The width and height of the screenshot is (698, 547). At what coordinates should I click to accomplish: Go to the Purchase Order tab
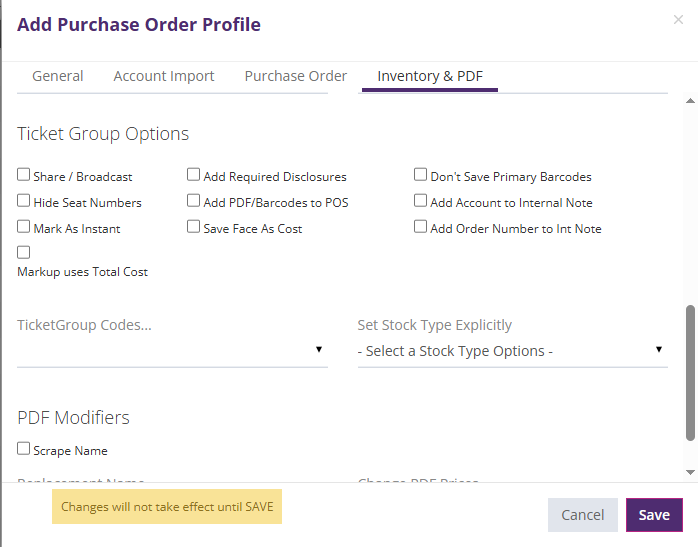tap(296, 76)
